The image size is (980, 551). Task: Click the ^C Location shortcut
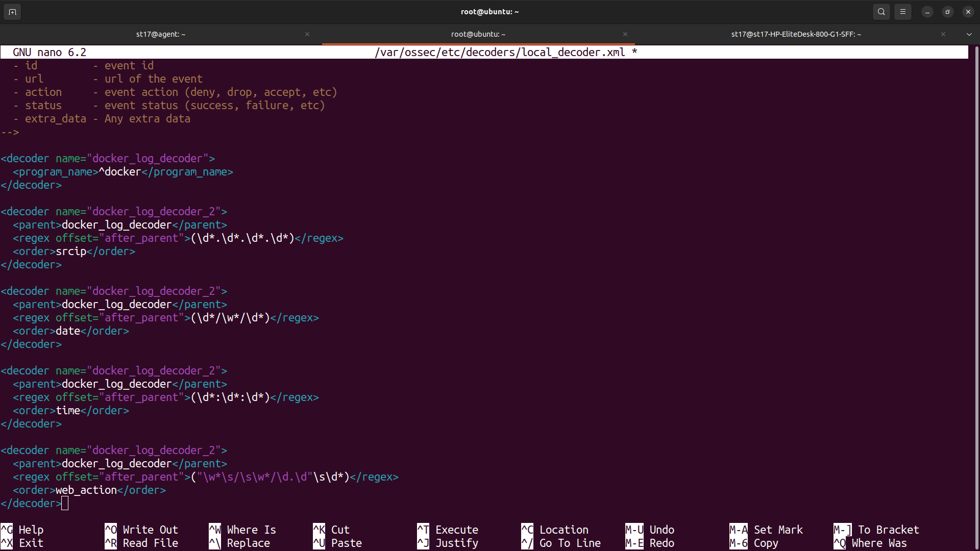click(x=555, y=530)
